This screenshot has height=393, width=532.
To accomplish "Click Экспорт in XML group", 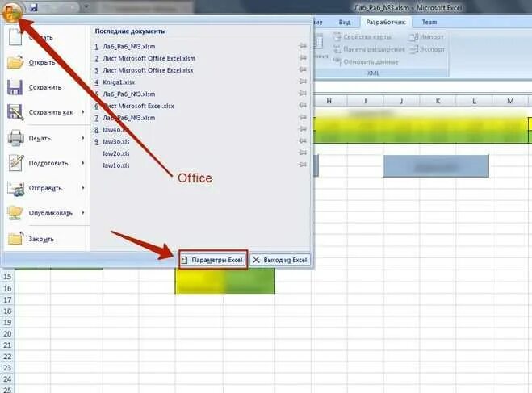I will 427,49.
